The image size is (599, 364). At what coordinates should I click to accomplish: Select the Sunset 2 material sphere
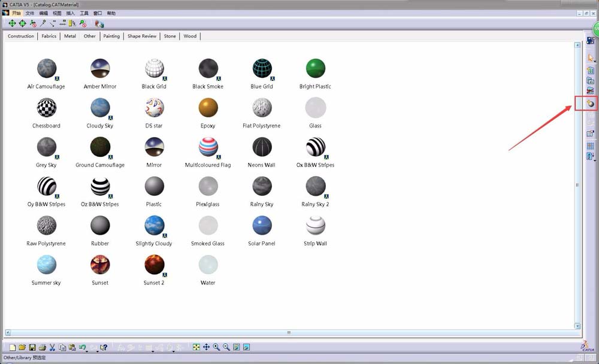click(155, 265)
